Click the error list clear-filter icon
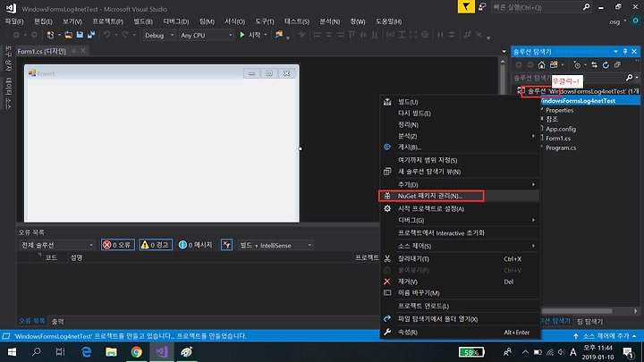Image resolution: width=644 pixels, height=362 pixels. pyautogui.click(x=226, y=245)
